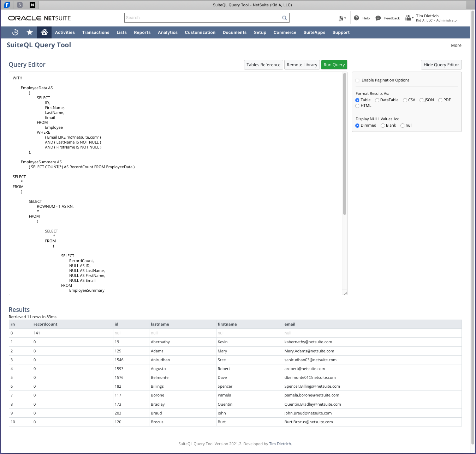Open the Lists menu

tap(121, 32)
